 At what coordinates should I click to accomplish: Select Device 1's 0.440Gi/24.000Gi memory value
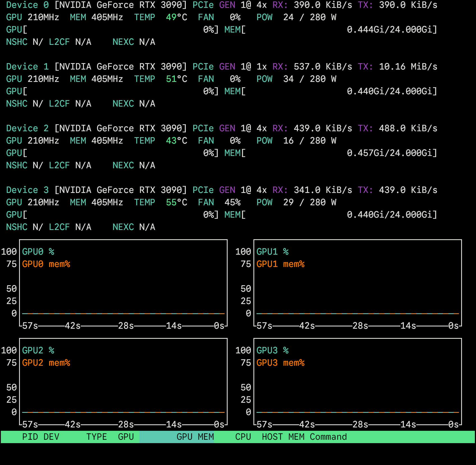coord(390,91)
